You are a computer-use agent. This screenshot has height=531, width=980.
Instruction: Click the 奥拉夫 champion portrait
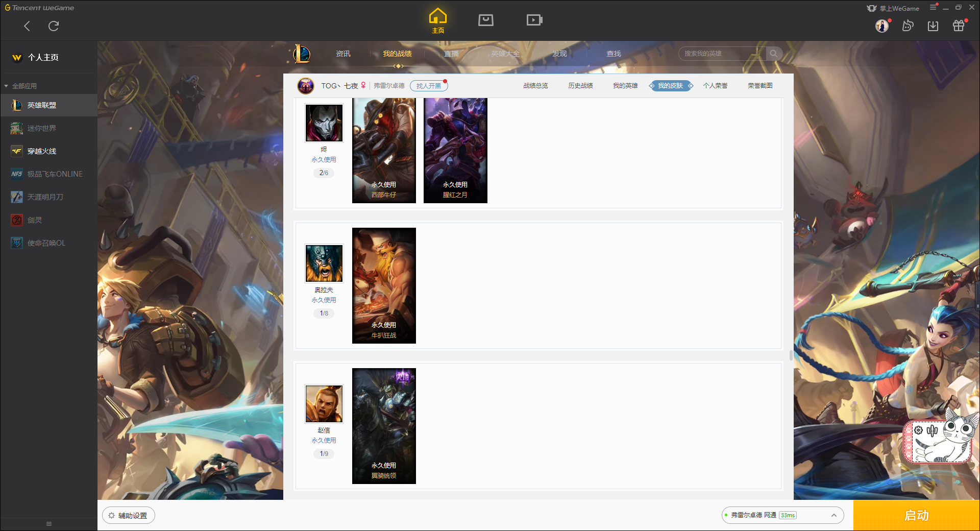(x=324, y=263)
